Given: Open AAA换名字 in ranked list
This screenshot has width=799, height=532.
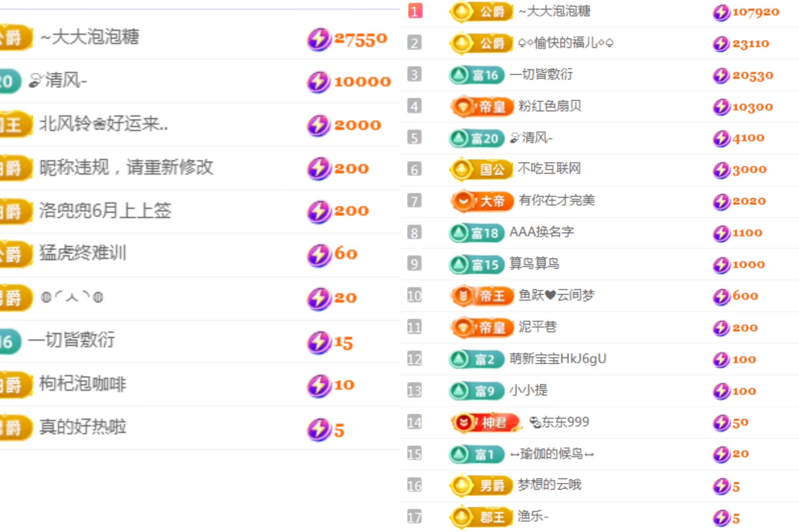Looking at the screenshot, I should (x=542, y=232).
